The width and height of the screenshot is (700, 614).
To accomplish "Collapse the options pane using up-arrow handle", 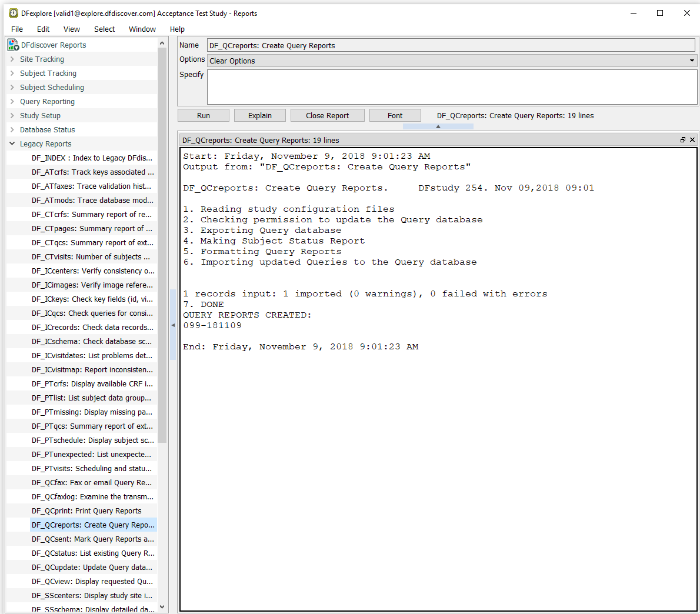I will point(438,126).
